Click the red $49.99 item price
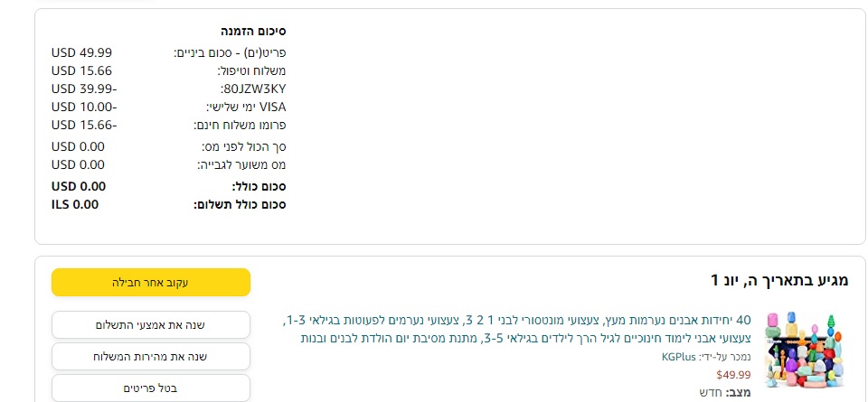The image size is (868, 402). pyautogui.click(x=733, y=374)
